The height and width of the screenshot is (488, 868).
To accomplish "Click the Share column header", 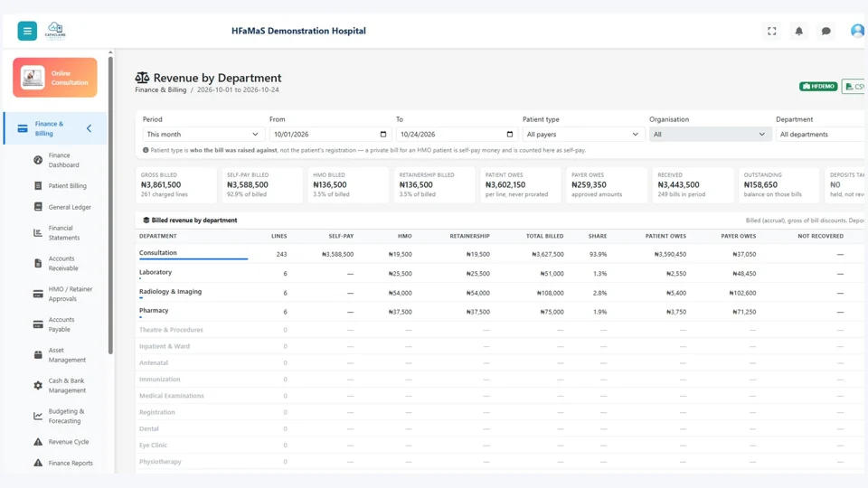I will pyautogui.click(x=598, y=236).
